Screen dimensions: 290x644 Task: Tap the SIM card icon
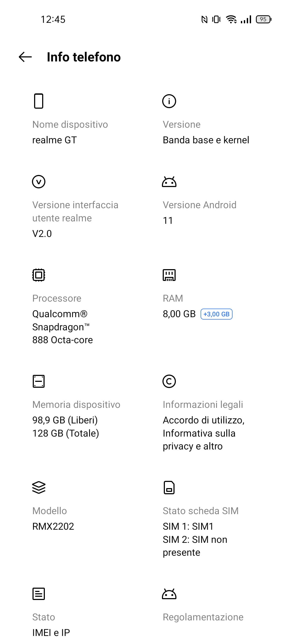pyautogui.click(x=169, y=488)
